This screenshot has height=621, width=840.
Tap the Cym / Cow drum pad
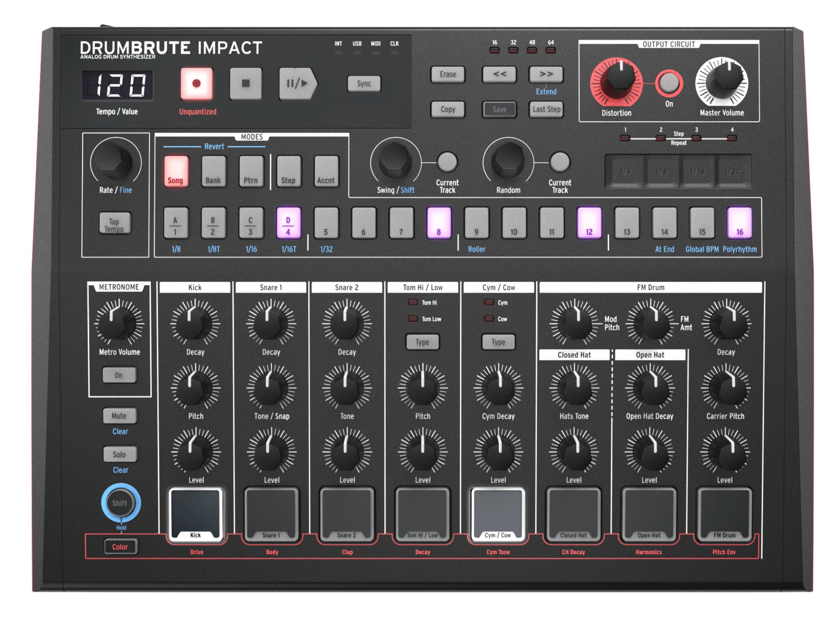pyautogui.click(x=498, y=513)
